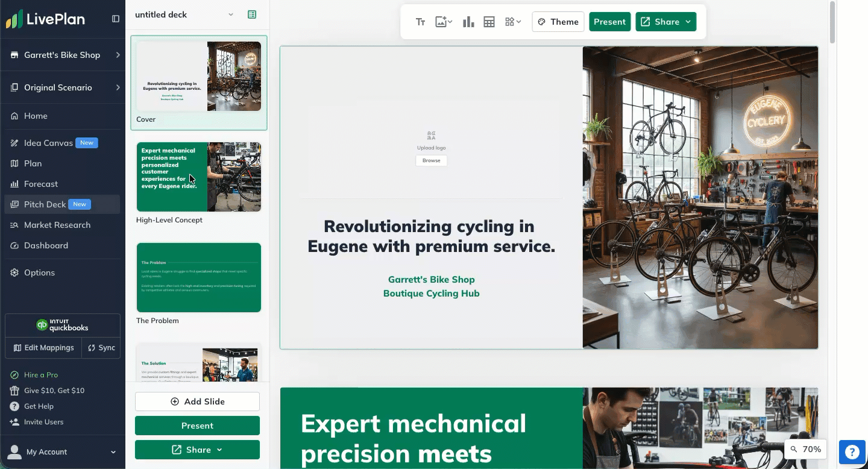Viewport: 868px width, 469px height.
Task: Click the Idea Canvas pencil icon
Action: click(x=14, y=143)
